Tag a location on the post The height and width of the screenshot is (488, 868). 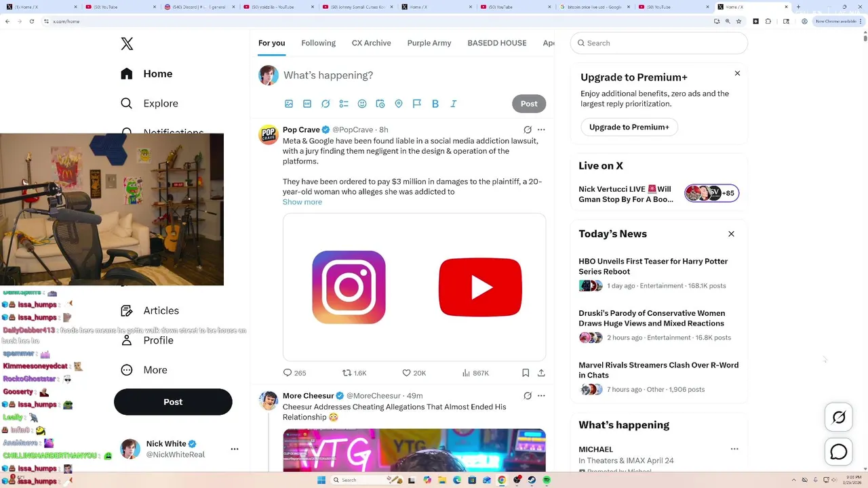pos(399,104)
